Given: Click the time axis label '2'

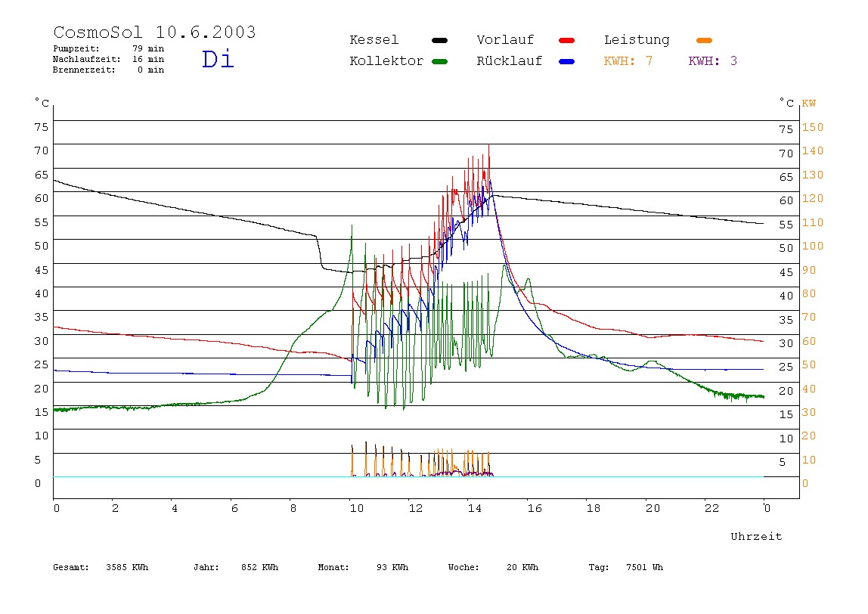Looking at the screenshot, I should (115, 508).
